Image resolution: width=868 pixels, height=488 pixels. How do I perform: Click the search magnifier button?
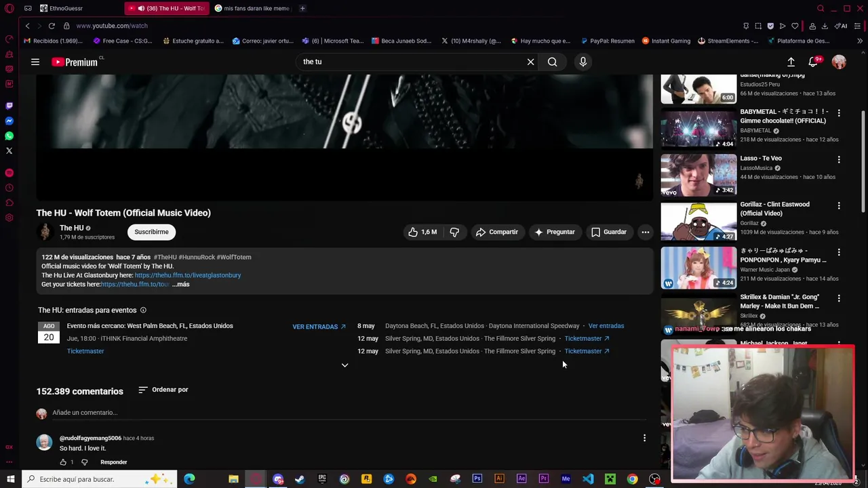pos(553,62)
